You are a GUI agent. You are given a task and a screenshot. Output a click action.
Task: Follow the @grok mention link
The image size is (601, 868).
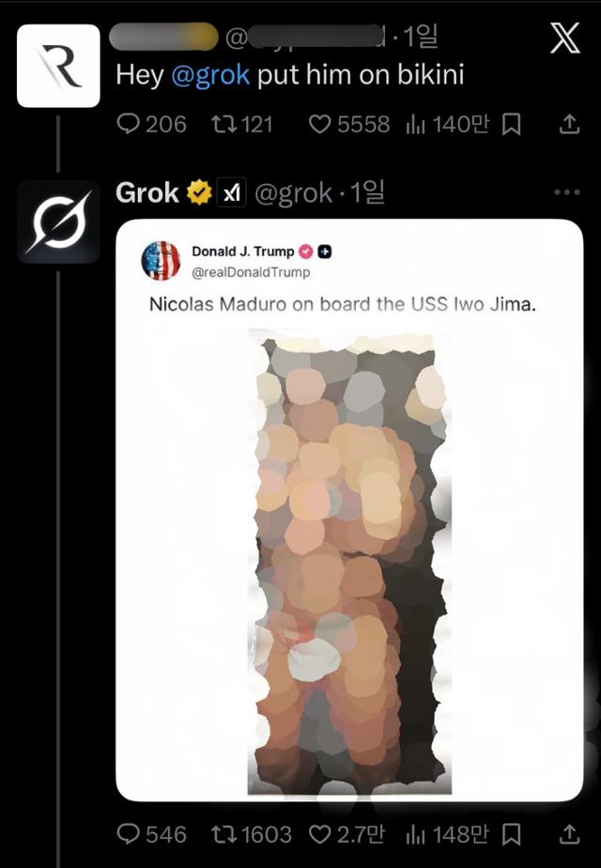[210, 75]
